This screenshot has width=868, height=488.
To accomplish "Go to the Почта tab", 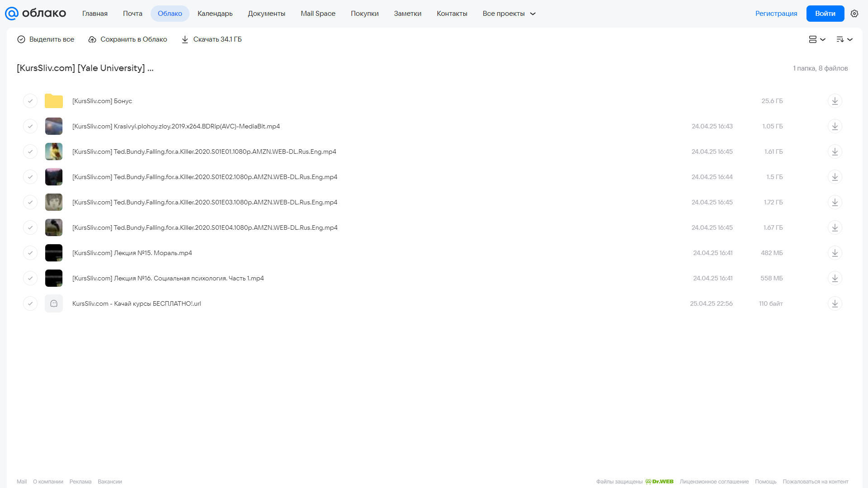I will click(x=133, y=14).
